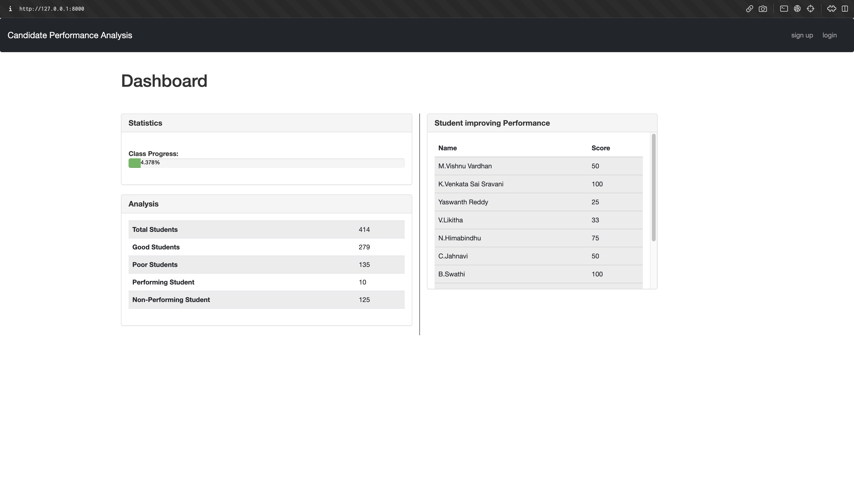The height and width of the screenshot is (504, 854).
Task: Click the login link
Action: click(830, 35)
